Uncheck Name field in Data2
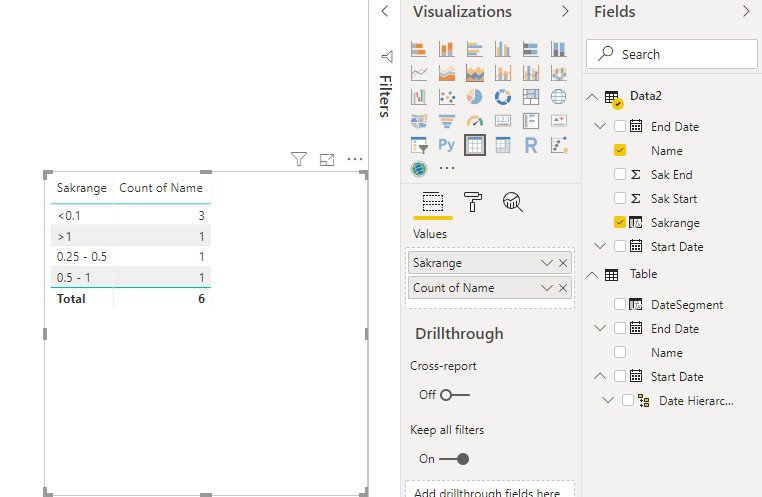The width and height of the screenshot is (762, 497). point(620,150)
